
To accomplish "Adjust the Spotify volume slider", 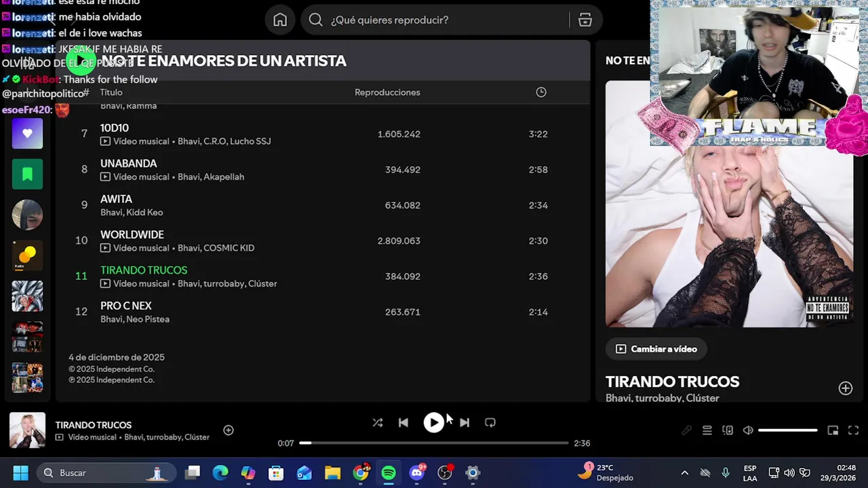I will (788, 430).
